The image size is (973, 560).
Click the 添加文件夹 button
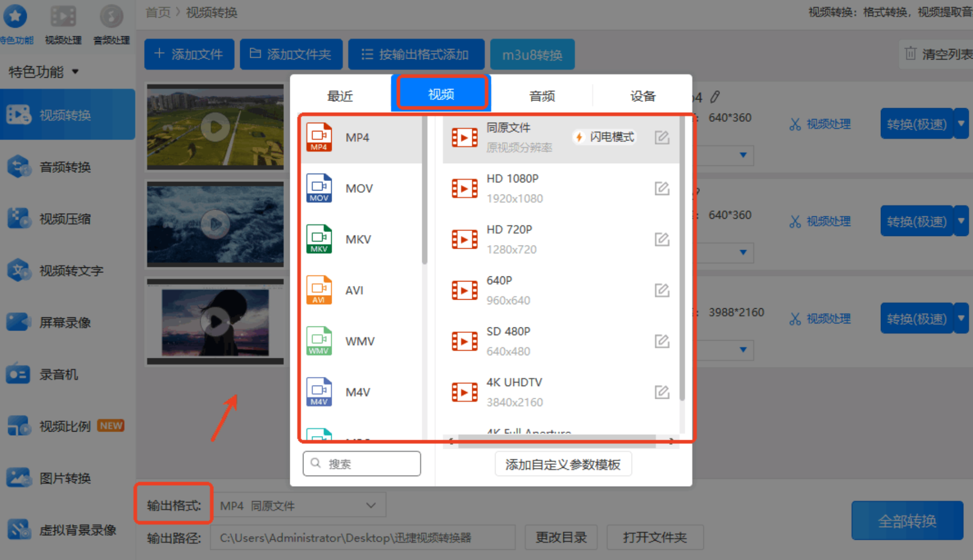[x=291, y=54]
